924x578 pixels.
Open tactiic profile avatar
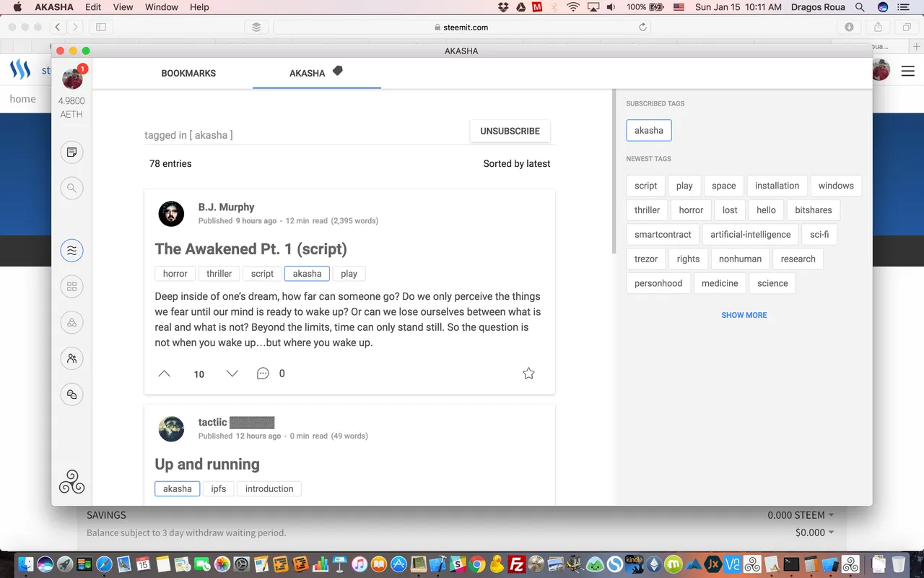[x=171, y=429]
